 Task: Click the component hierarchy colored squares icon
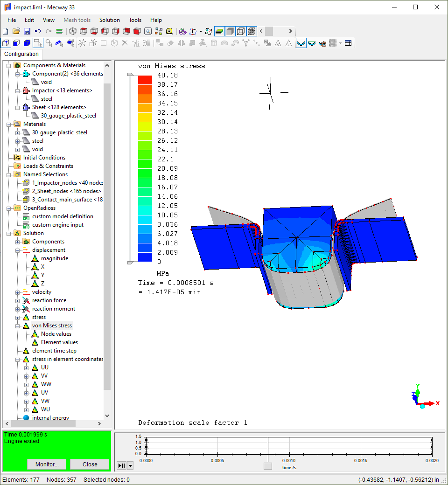[x=159, y=31]
